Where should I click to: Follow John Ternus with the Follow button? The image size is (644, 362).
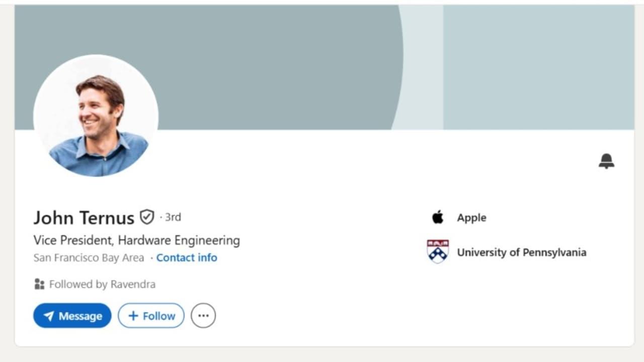click(x=151, y=316)
